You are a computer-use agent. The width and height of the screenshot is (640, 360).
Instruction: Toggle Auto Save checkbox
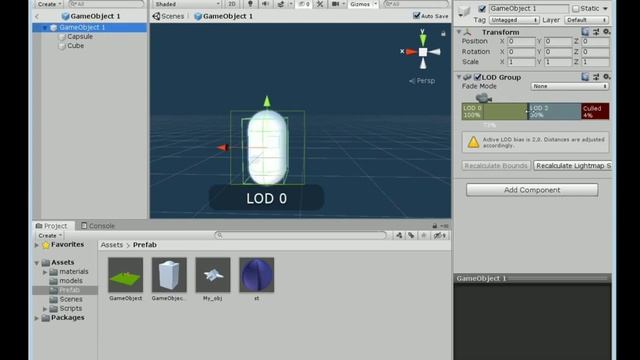pos(416,16)
